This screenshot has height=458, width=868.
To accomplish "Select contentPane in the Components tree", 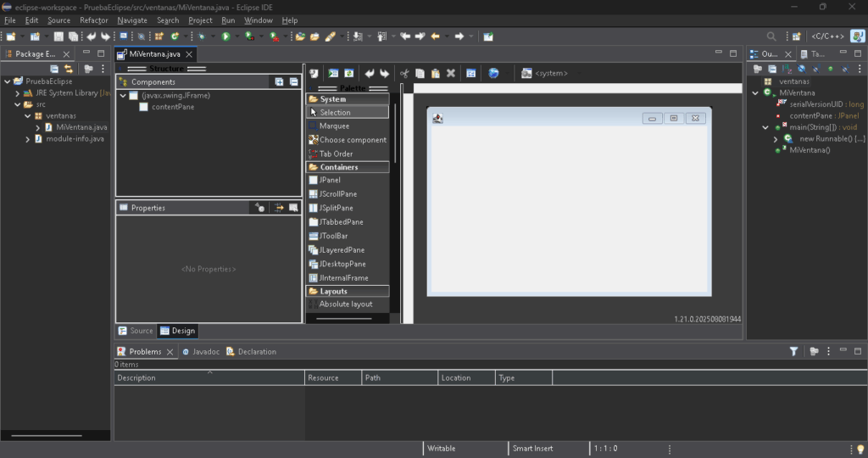I will (173, 107).
